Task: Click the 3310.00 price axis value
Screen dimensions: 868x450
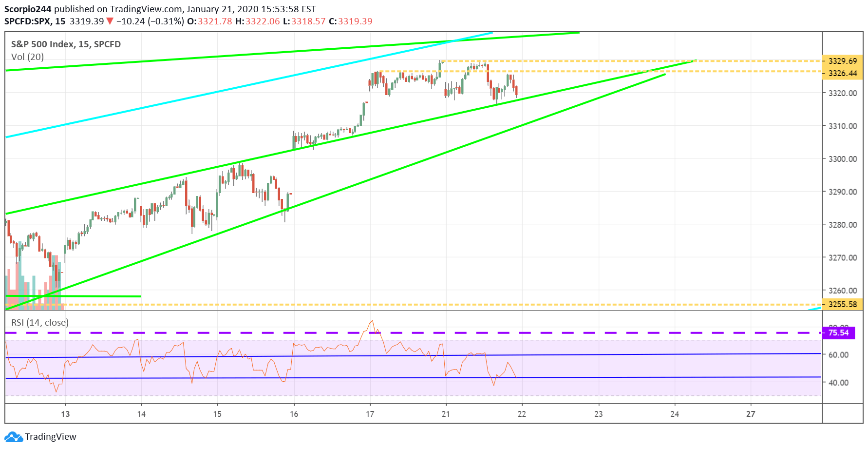Action: pyautogui.click(x=843, y=126)
